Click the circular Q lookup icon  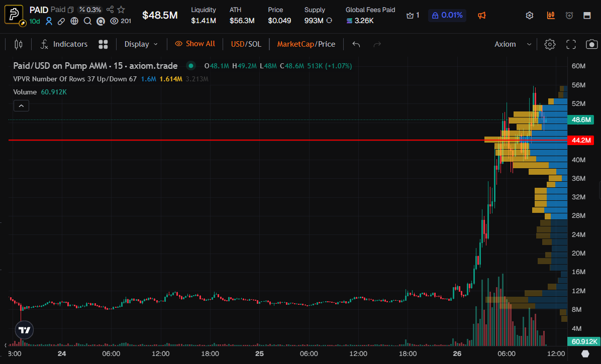(101, 22)
